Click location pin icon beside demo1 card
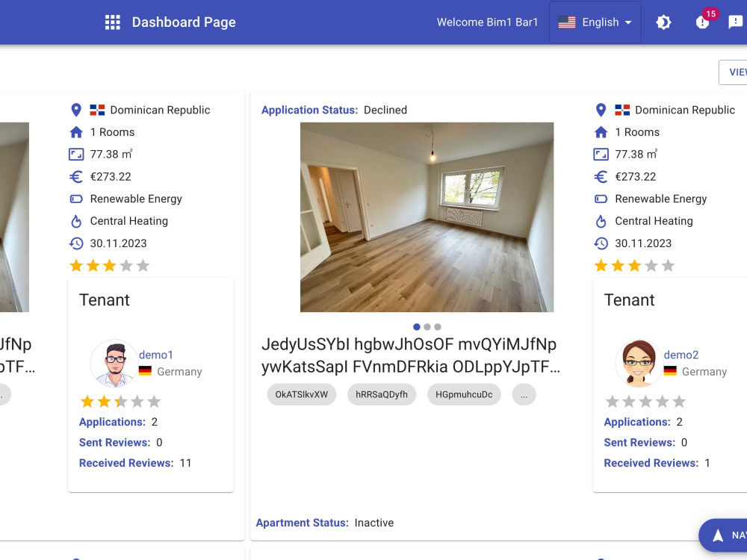This screenshot has width=747, height=560. (x=76, y=110)
